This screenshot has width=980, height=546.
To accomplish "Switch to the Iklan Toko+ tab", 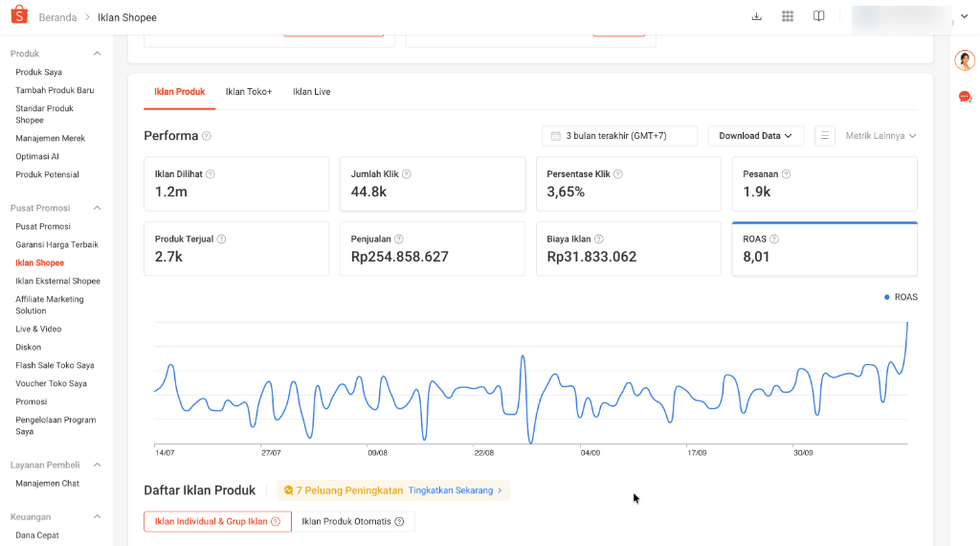I will click(x=249, y=92).
